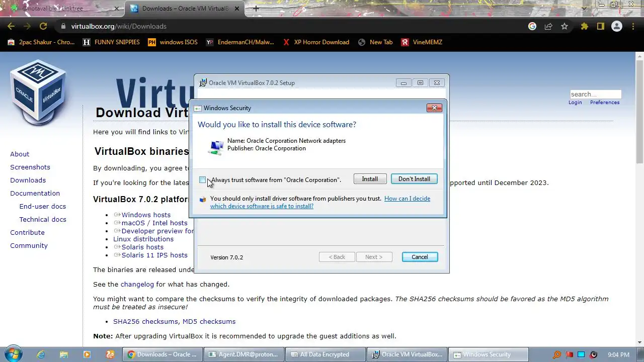Click the network adapter icon in Windows Security
644x362 pixels.
[x=216, y=146]
